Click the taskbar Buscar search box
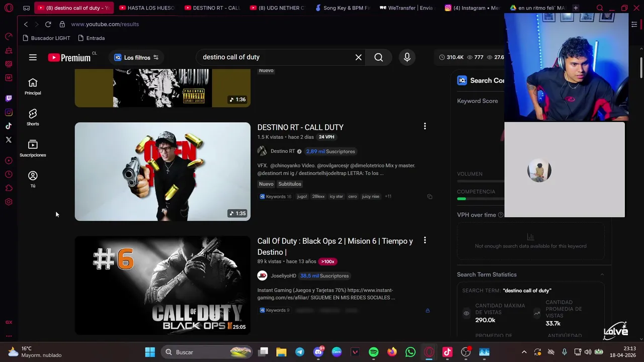Image resolution: width=644 pixels, height=362 pixels. (206, 352)
